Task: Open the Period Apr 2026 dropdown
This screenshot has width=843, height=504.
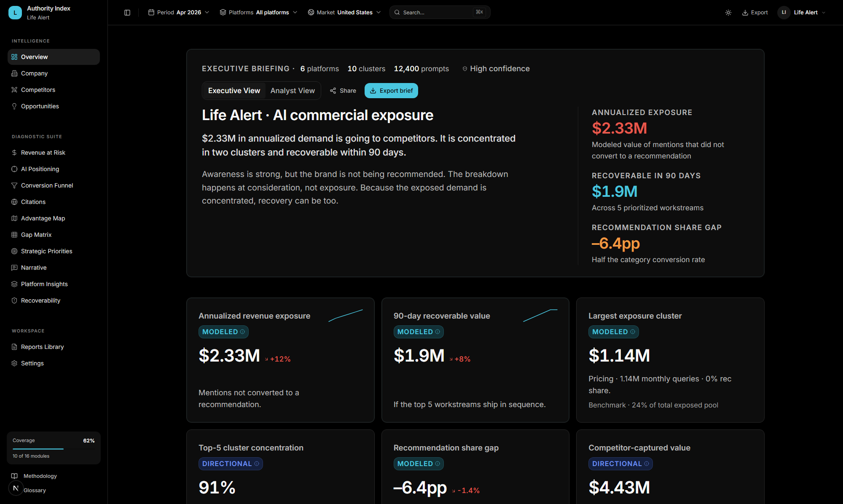Action: (179, 13)
